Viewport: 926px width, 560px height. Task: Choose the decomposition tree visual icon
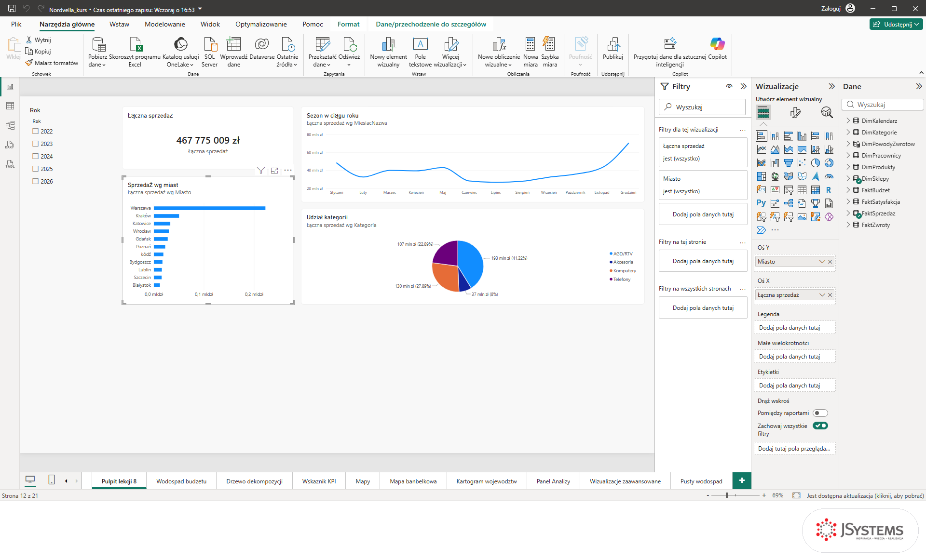pos(788,203)
